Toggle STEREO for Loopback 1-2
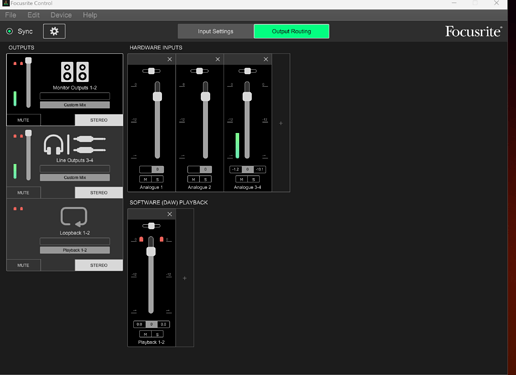The image size is (516, 375). pyautogui.click(x=99, y=265)
